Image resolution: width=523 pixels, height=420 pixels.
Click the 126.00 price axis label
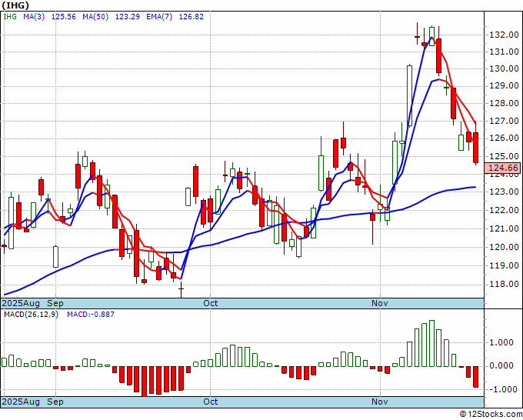(x=504, y=138)
